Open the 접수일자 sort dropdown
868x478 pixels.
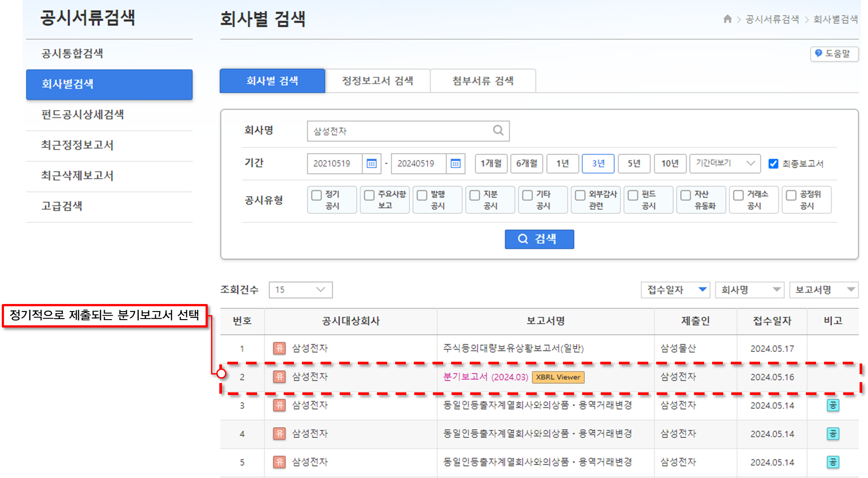coord(675,290)
